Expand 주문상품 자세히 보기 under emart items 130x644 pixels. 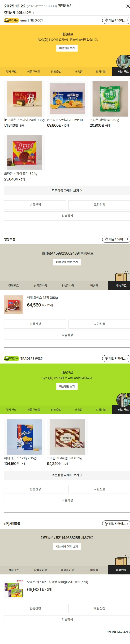tap(67, 190)
